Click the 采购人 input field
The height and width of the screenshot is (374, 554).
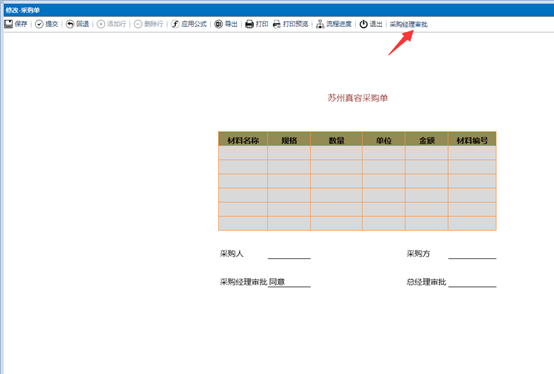[289, 254]
